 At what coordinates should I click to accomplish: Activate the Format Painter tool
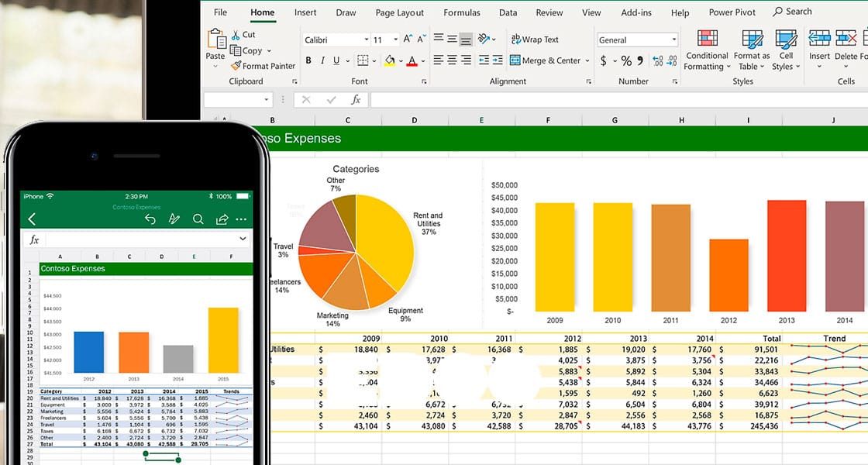pos(263,66)
